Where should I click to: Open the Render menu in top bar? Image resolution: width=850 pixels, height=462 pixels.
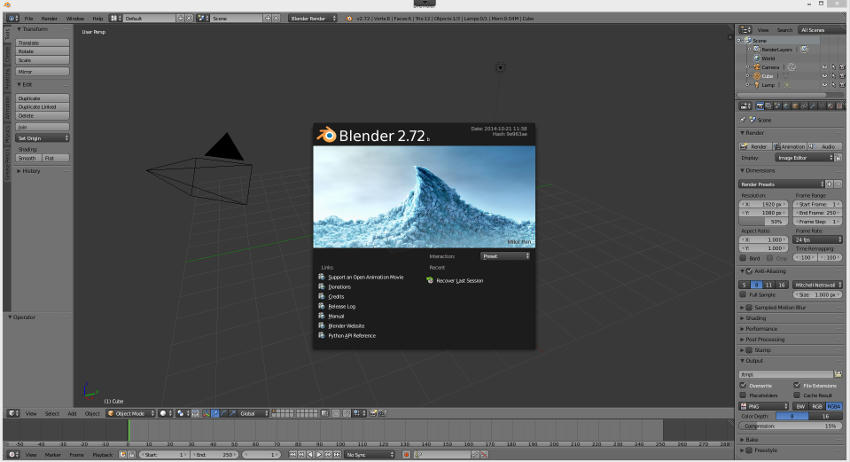[49, 18]
